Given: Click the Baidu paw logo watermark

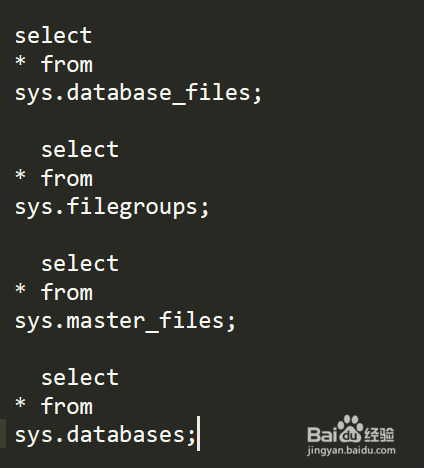Looking at the screenshot, I should click(x=351, y=429).
